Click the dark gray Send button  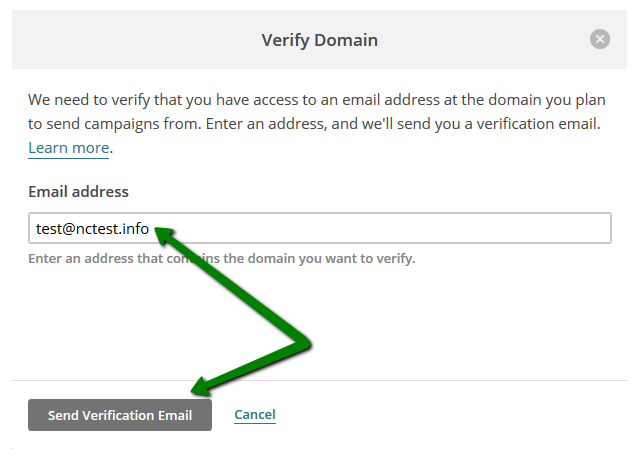click(x=120, y=415)
